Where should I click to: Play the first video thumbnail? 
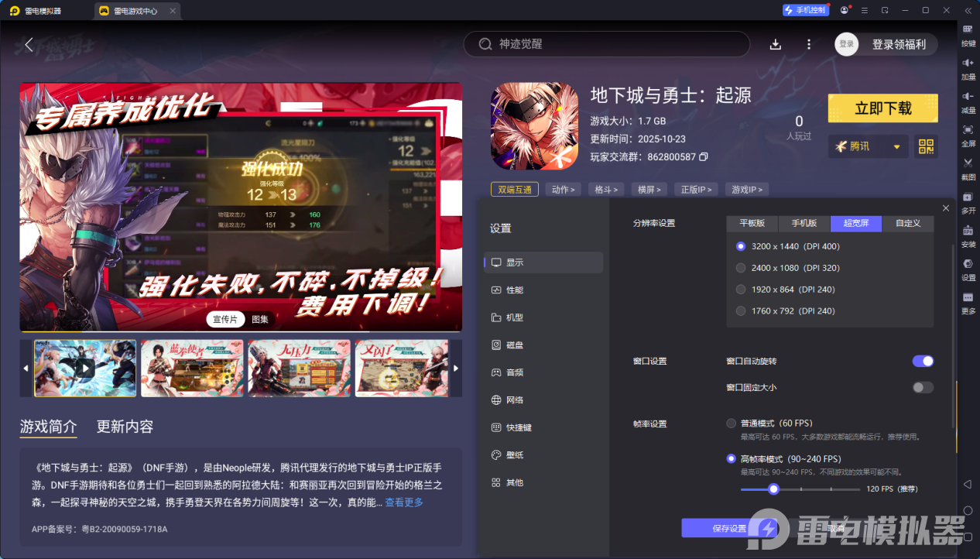pyautogui.click(x=85, y=368)
